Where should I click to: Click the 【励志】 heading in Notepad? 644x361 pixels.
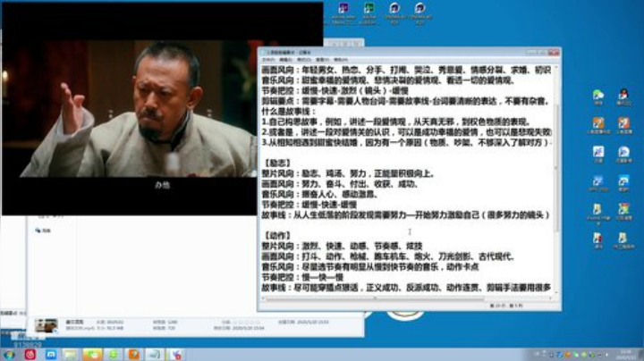(277, 164)
